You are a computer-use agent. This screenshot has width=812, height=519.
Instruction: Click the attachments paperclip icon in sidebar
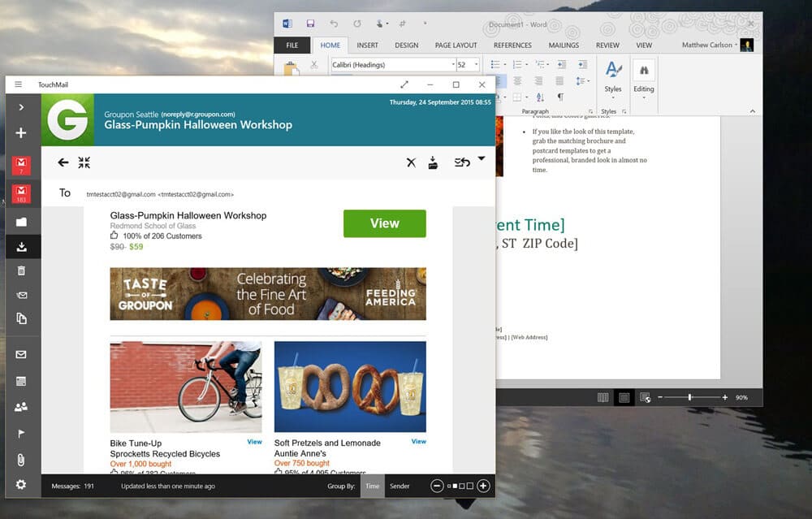[x=22, y=460]
